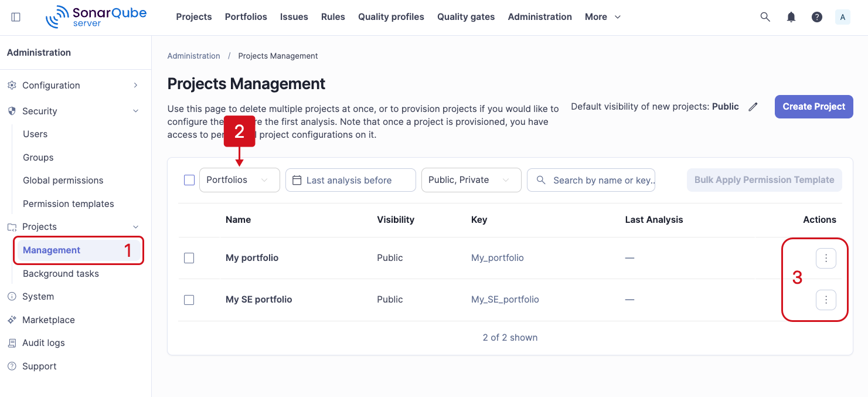Click the Administration breadcrumb link
This screenshot has height=397, width=868.
[x=194, y=56]
